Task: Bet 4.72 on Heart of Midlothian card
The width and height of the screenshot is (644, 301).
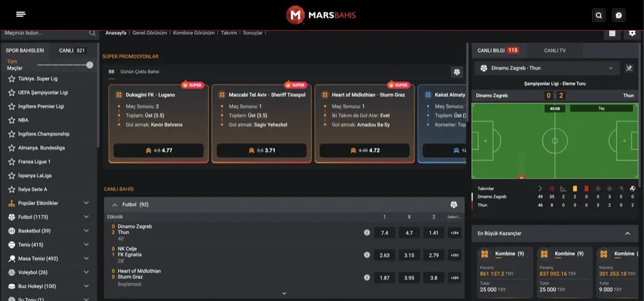Action: (x=365, y=151)
